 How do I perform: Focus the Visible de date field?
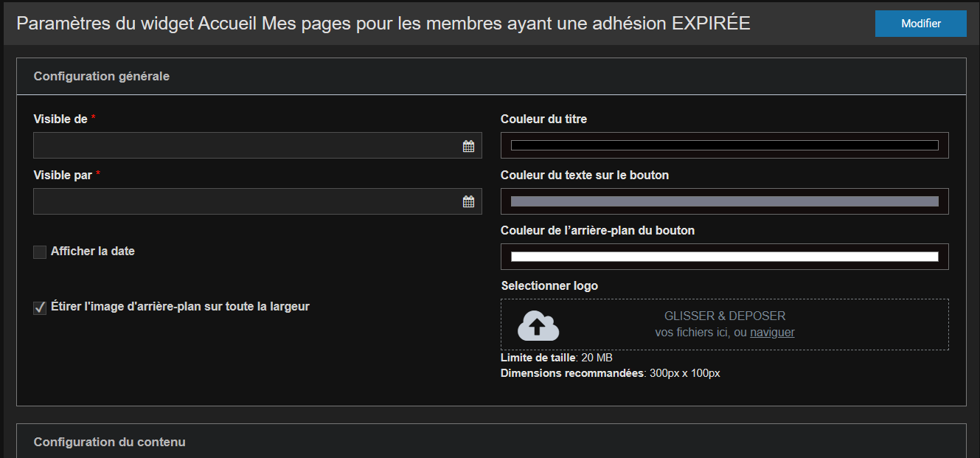tap(247, 146)
